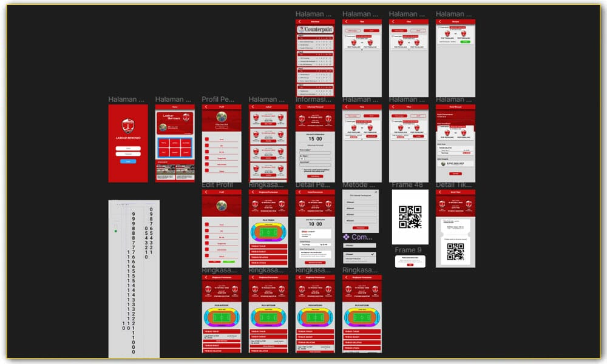Viewport: 607px width, 364px height.
Task: Click the X icon on the Pilih Metode Pembayaran popup
Action: point(375,192)
